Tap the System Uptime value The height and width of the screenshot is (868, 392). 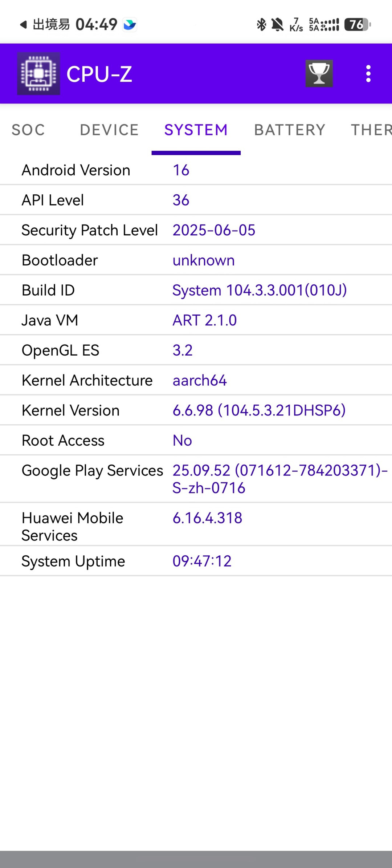coord(202,561)
